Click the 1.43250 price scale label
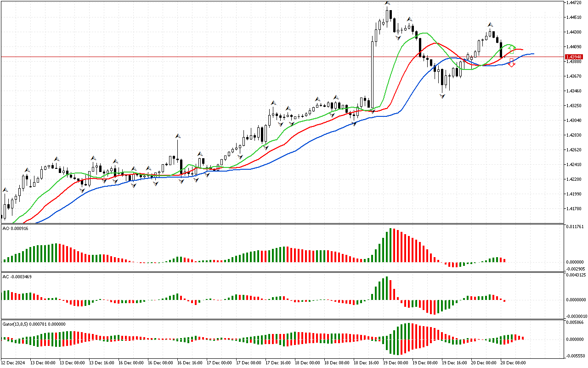The width and height of the screenshot is (588, 368). coord(574,106)
